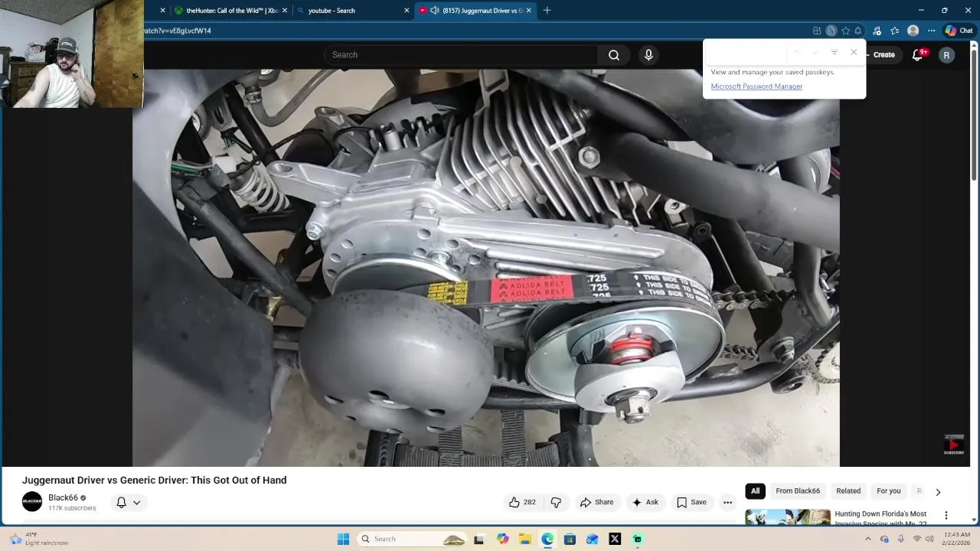Click the Share button below the video
This screenshot has height=551, width=980.
coord(596,502)
